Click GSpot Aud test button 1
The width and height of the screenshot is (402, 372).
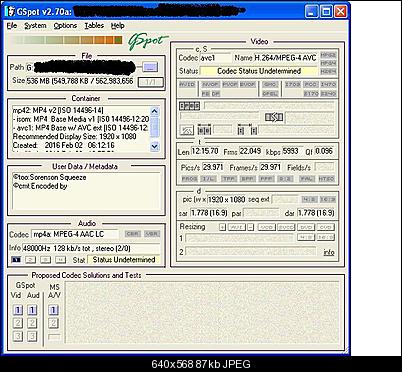pyautogui.click(x=32, y=310)
